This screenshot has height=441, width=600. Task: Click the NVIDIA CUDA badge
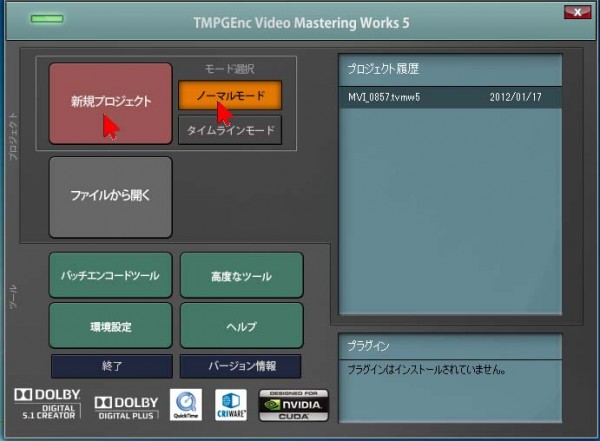pos(293,405)
